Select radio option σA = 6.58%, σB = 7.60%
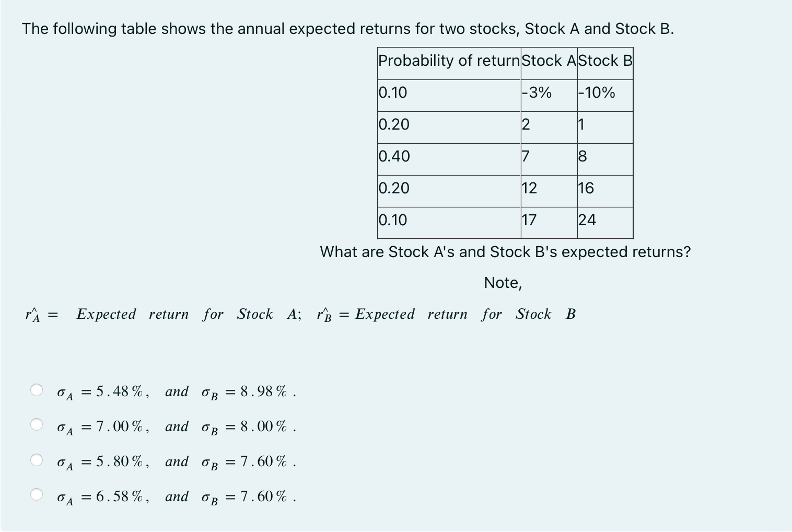The height and width of the screenshot is (532, 792). tap(37, 494)
